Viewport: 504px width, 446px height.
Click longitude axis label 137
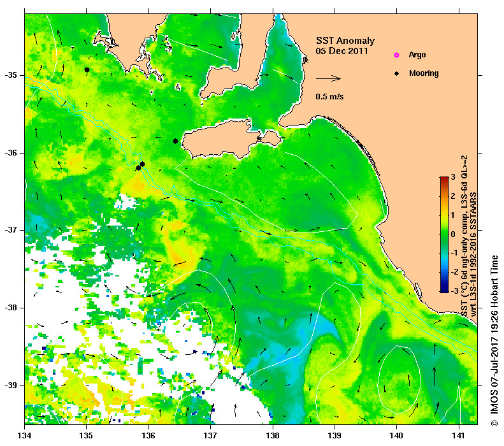pos(210,436)
